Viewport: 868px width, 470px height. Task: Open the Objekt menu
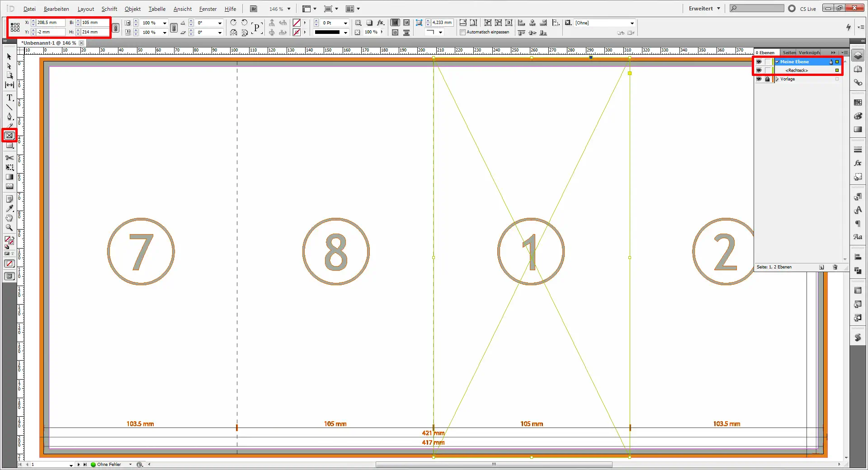(132, 9)
